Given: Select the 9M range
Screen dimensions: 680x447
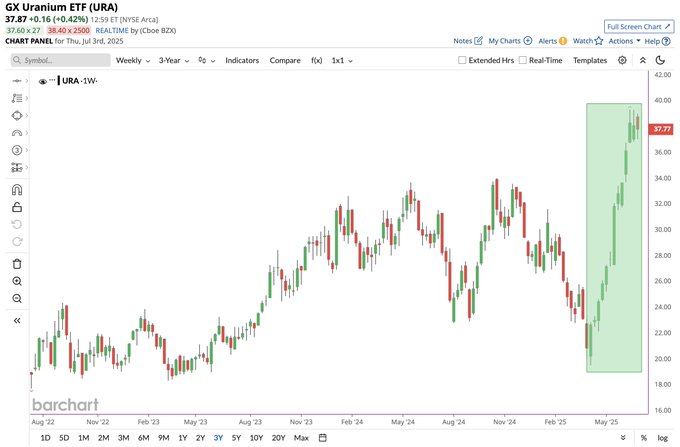Looking at the screenshot, I should coord(163,438).
